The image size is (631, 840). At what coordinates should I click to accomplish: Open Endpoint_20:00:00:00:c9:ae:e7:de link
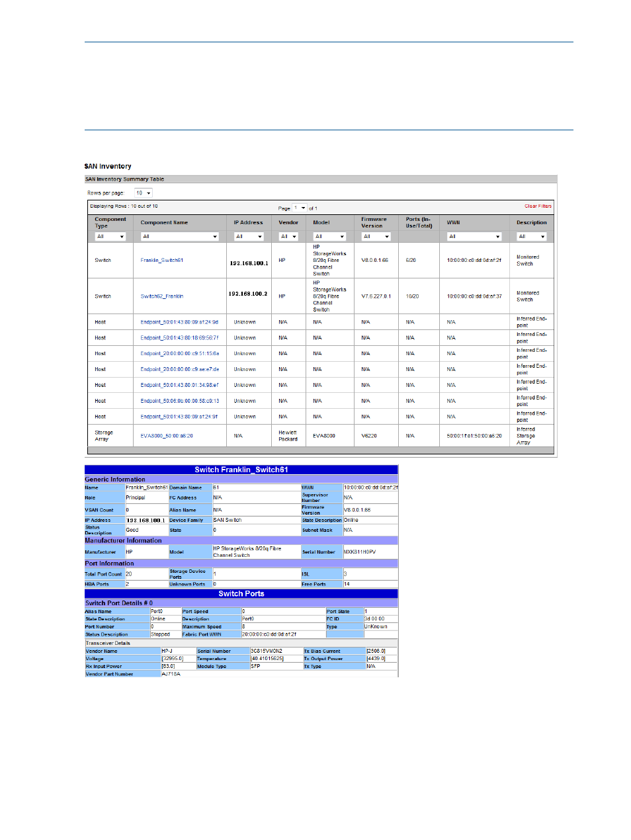pyautogui.click(x=179, y=370)
